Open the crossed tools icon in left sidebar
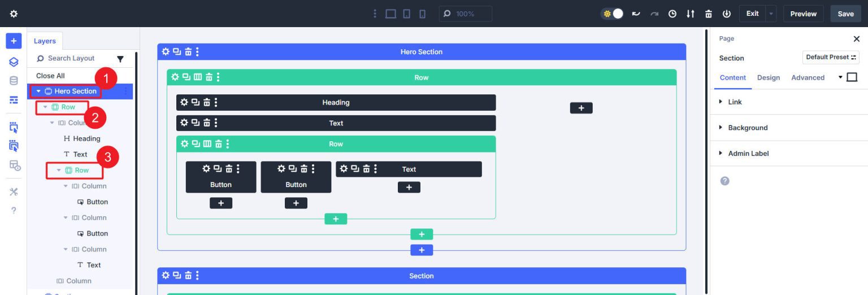The height and width of the screenshot is (295, 868). point(14,192)
